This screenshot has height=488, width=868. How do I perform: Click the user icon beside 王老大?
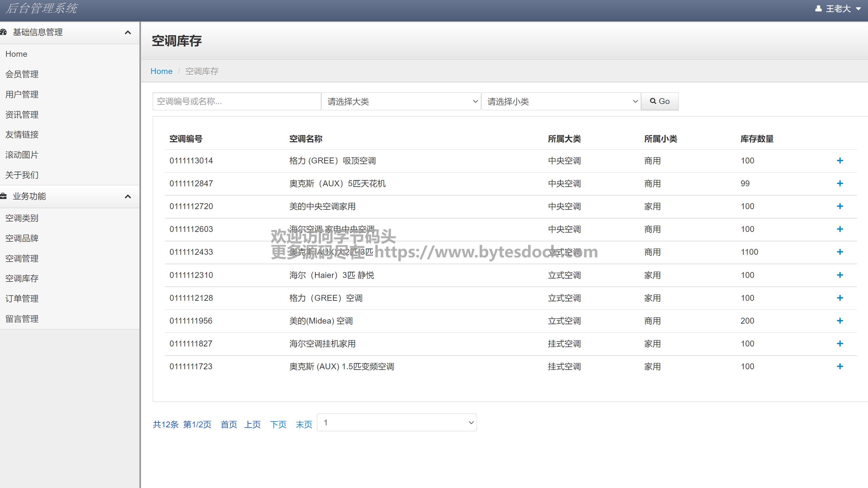point(818,9)
